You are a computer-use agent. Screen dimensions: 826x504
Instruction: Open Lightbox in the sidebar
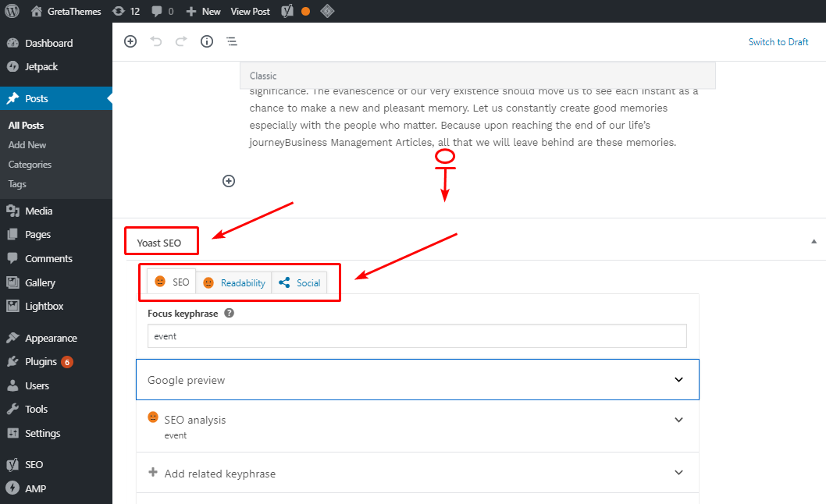(x=56, y=306)
